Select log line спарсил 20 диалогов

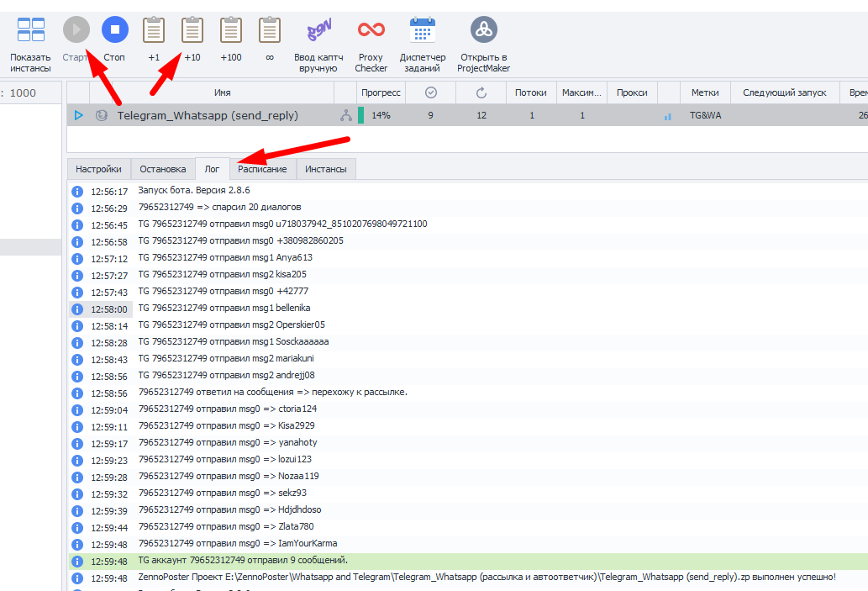(x=220, y=207)
